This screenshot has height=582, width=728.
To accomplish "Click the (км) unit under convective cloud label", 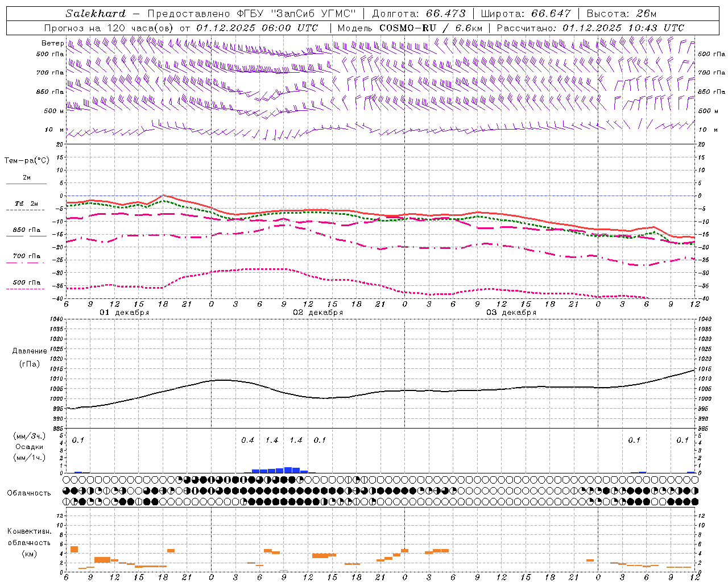I will pos(30,553).
